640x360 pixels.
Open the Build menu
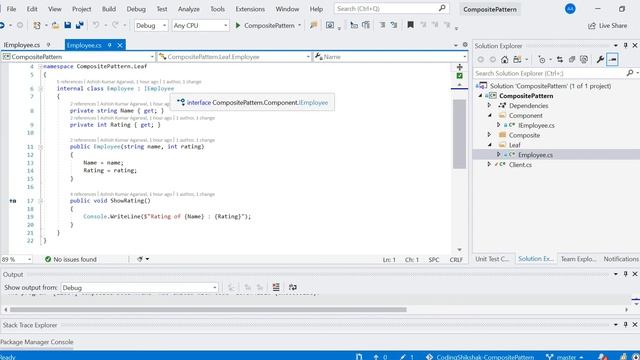[109, 9]
